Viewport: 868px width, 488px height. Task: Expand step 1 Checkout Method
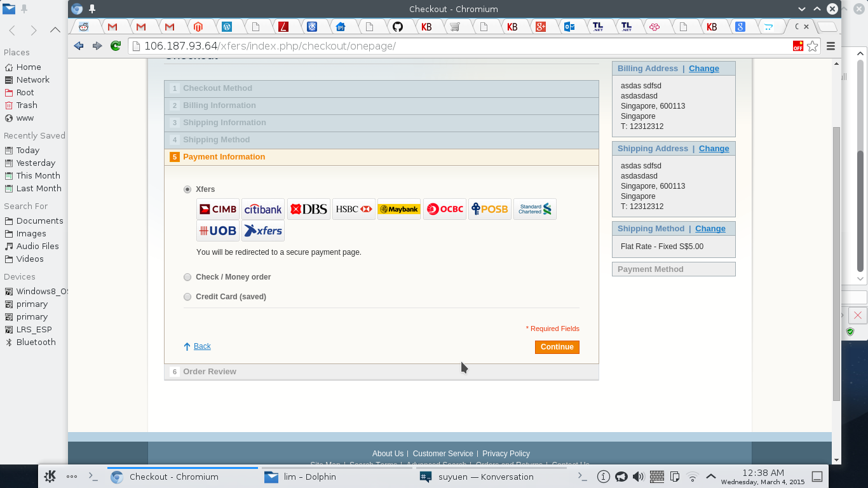(x=381, y=88)
